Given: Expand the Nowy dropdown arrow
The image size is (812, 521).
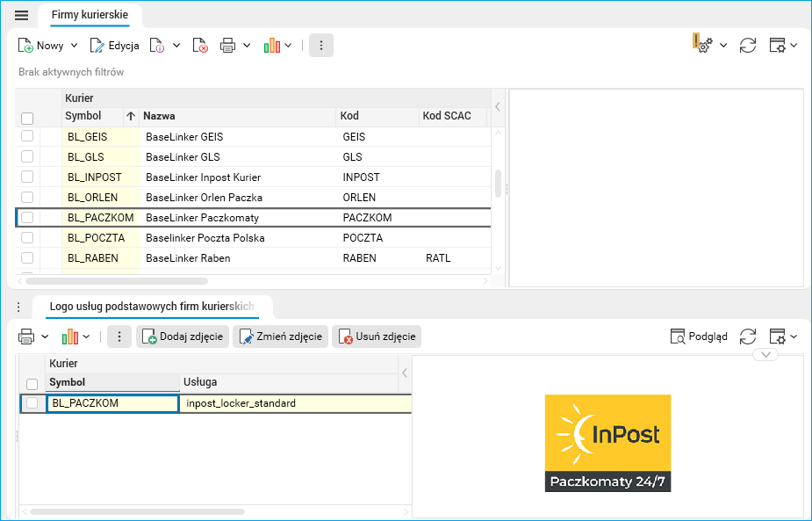Looking at the screenshot, I should click(x=74, y=46).
